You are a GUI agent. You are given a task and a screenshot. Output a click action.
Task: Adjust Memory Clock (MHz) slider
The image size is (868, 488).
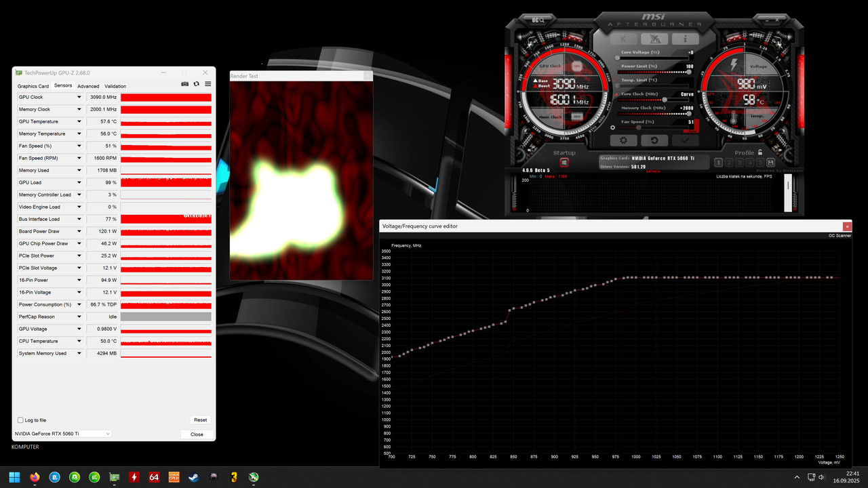(x=654, y=113)
